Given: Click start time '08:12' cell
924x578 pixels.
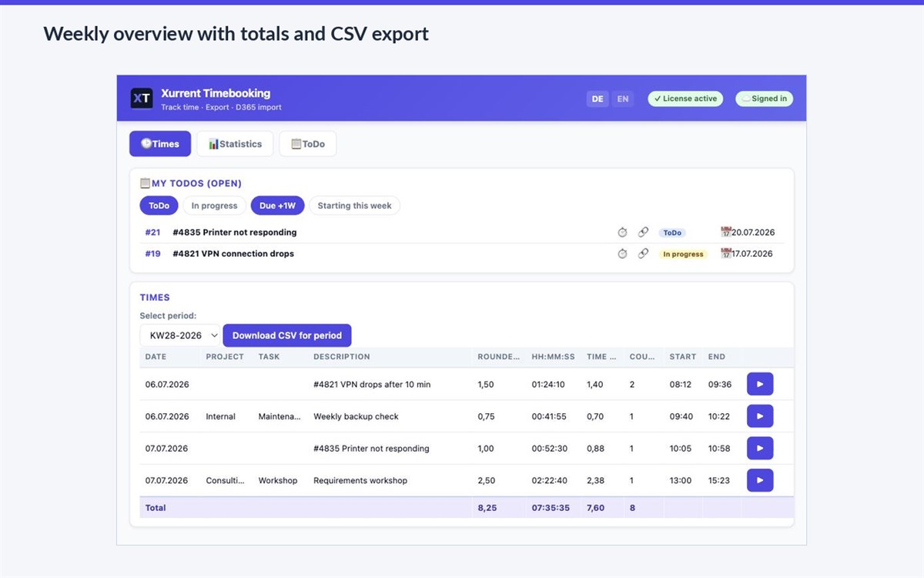Looking at the screenshot, I should 681,384.
